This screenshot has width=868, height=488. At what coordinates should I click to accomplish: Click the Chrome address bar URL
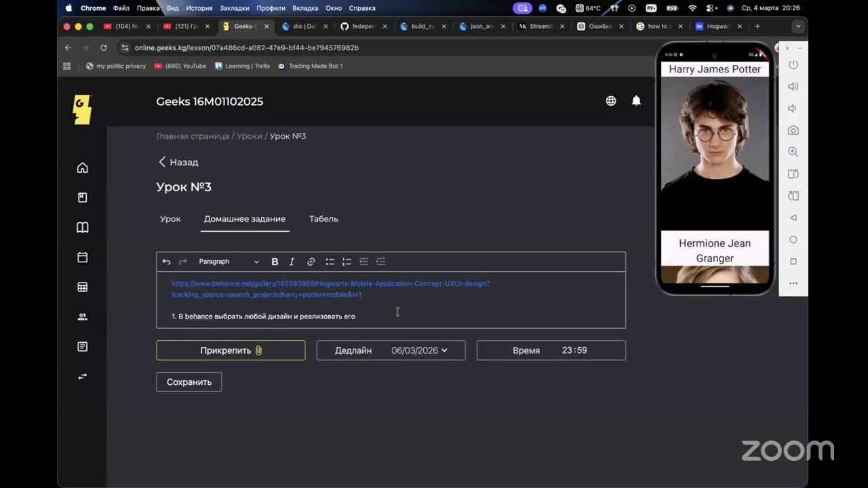pos(247,48)
